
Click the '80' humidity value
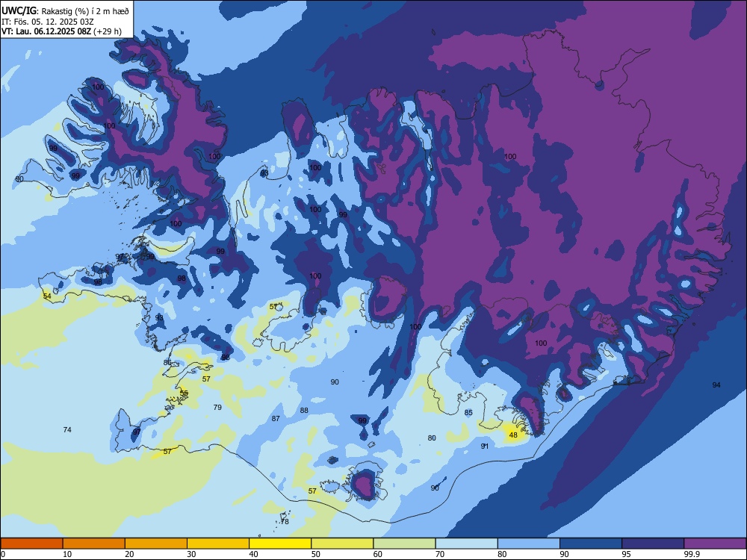[x=432, y=438]
